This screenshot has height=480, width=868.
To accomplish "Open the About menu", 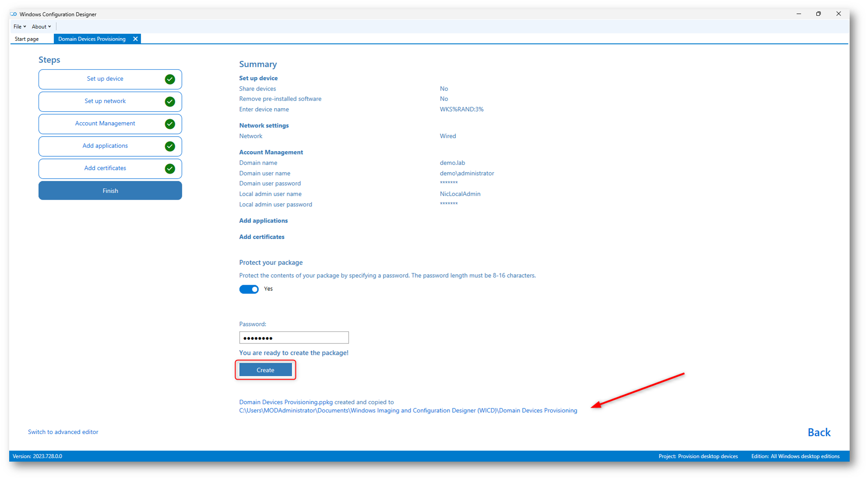I will (41, 27).
